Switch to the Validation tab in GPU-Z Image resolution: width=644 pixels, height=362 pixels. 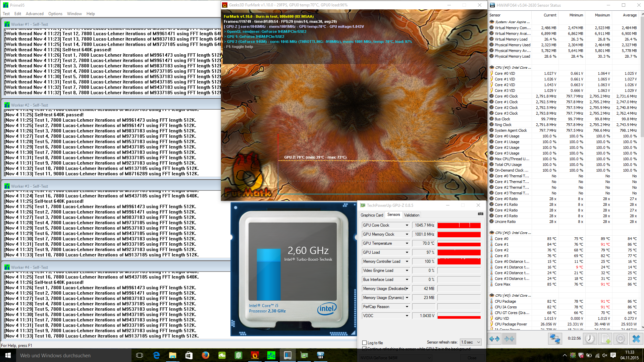(412, 215)
